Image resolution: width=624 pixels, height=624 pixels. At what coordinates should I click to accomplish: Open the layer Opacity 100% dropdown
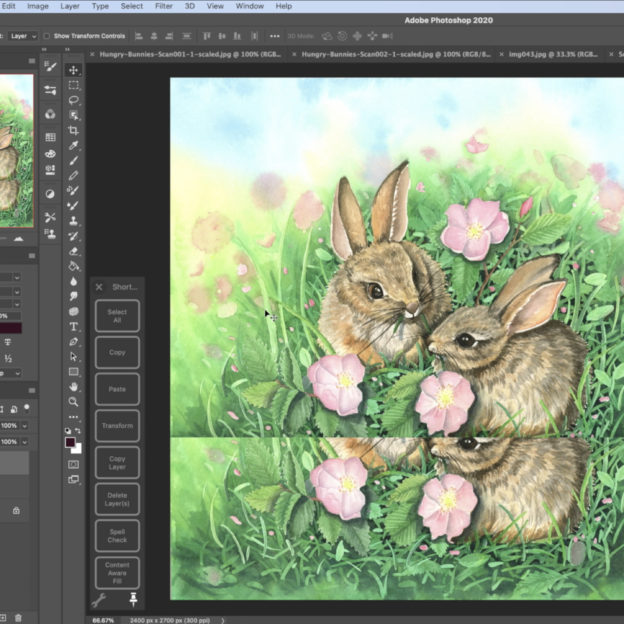tap(25, 426)
